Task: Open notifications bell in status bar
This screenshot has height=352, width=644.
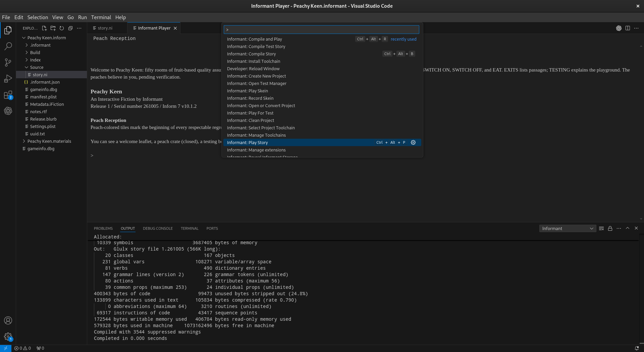Action: tap(637, 348)
